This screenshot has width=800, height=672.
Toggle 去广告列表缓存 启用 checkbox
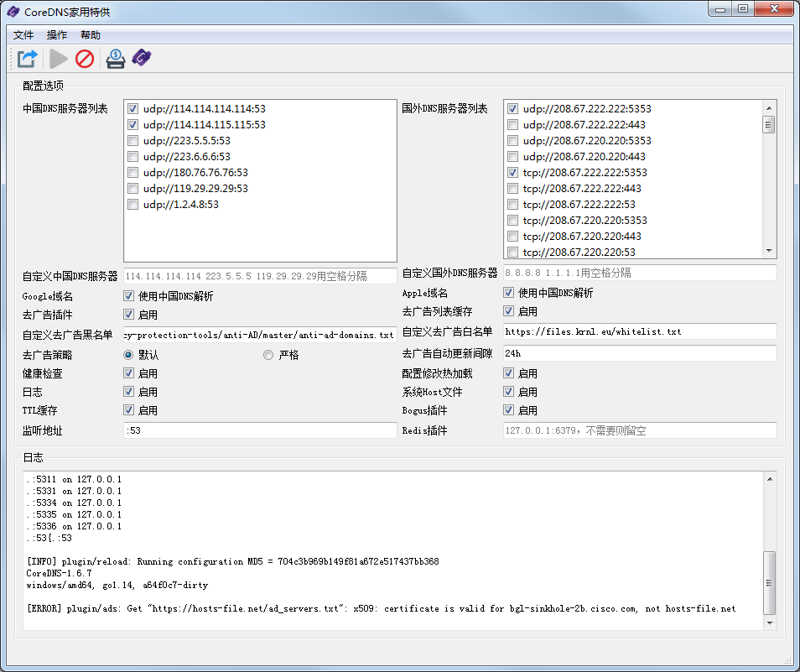508,310
